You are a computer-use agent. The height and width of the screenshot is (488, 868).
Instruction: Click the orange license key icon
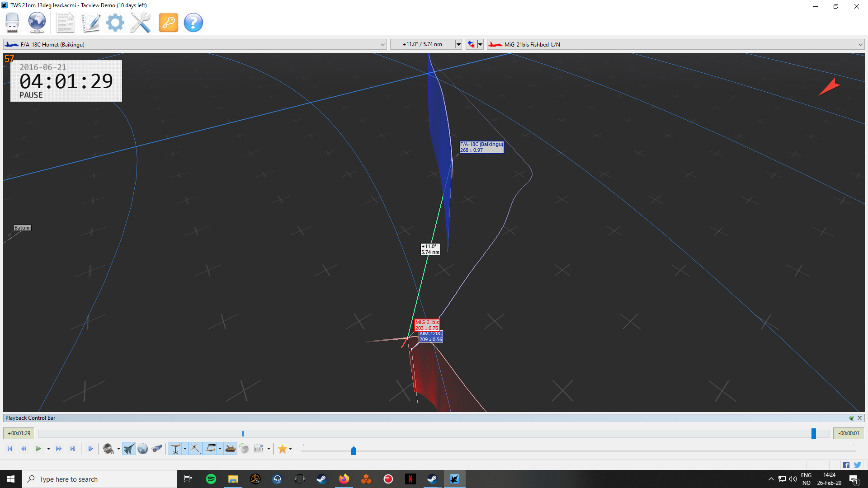(x=169, y=23)
